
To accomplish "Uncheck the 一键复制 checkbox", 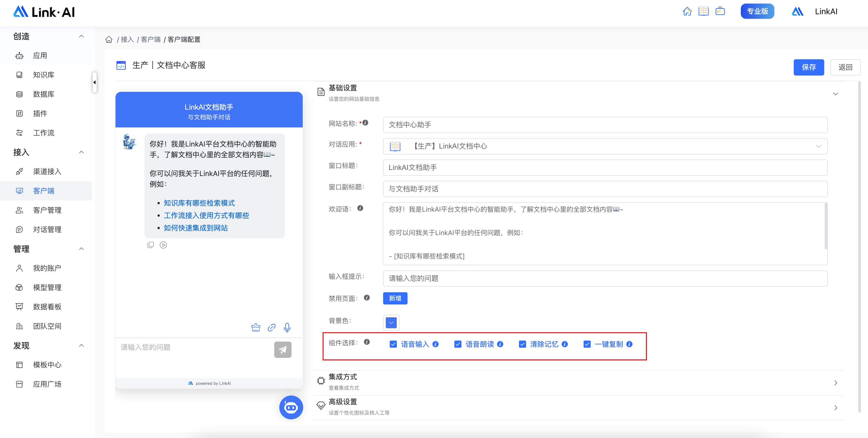I will coord(587,344).
